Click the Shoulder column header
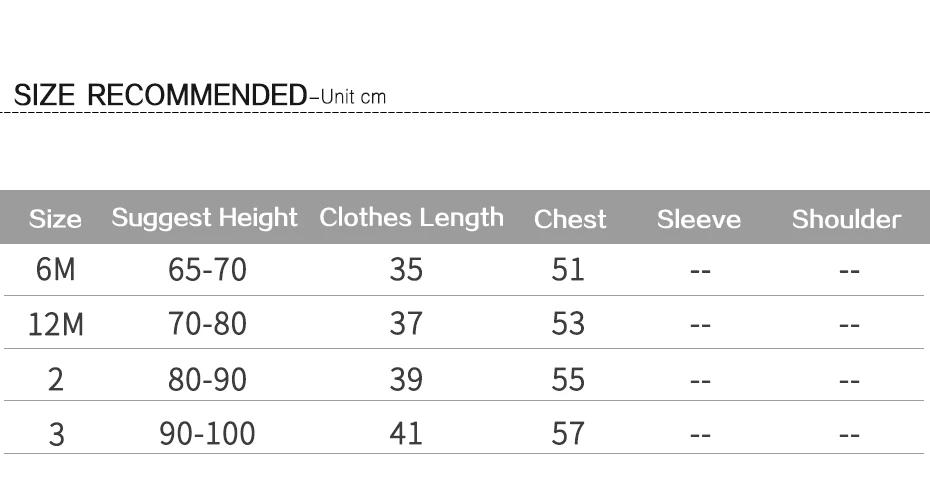This screenshot has height=478, width=930. tap(846, 219)
